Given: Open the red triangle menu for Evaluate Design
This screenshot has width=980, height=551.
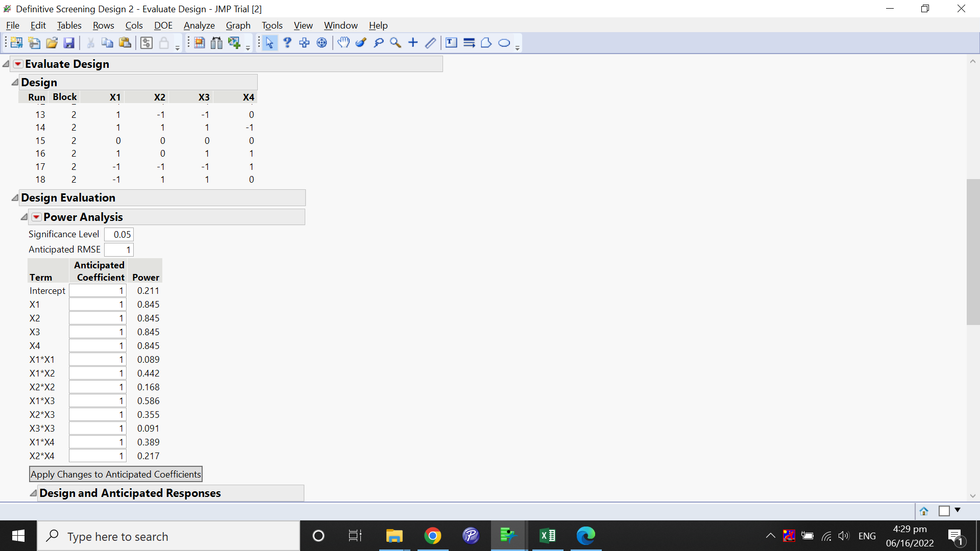Looking at the screenshot, I should pos(17,64).
